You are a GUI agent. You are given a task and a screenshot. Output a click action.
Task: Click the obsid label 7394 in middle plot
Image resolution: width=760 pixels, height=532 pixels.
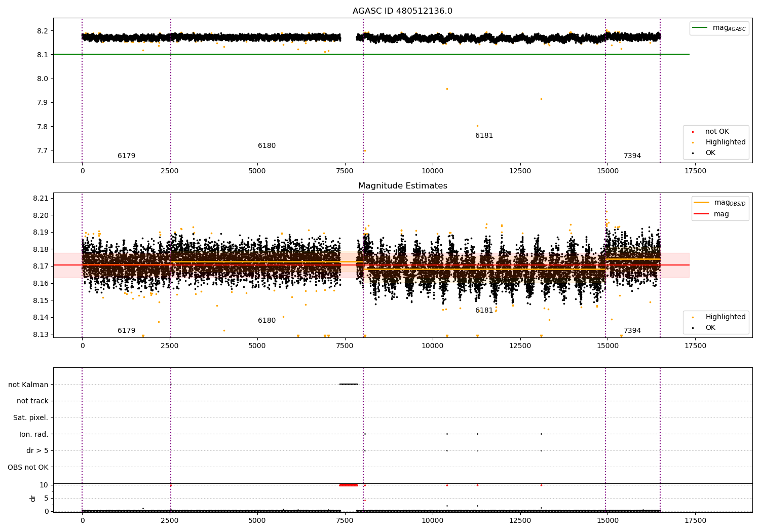632,331
